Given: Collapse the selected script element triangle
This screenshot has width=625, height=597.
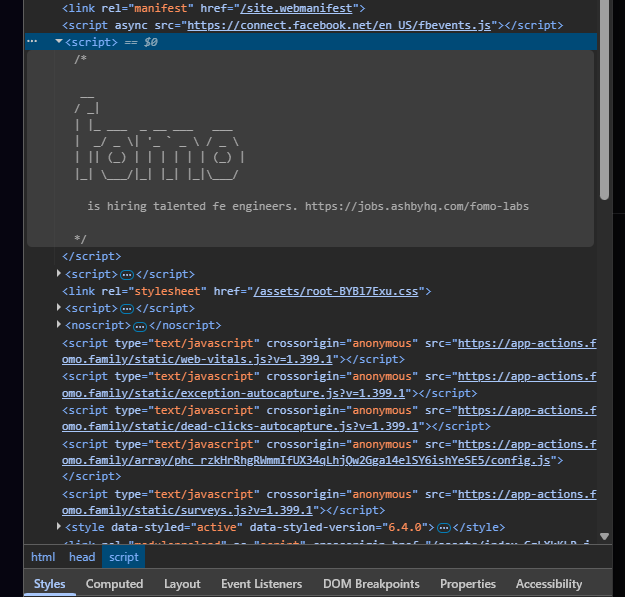Looking at the screenshot, I should [x=59, y=41].
